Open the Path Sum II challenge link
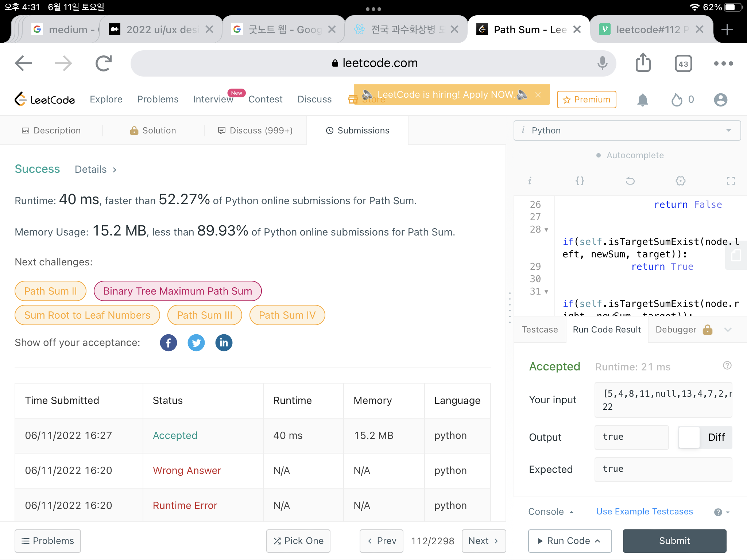Screen dimensions: 747x560 50,291
